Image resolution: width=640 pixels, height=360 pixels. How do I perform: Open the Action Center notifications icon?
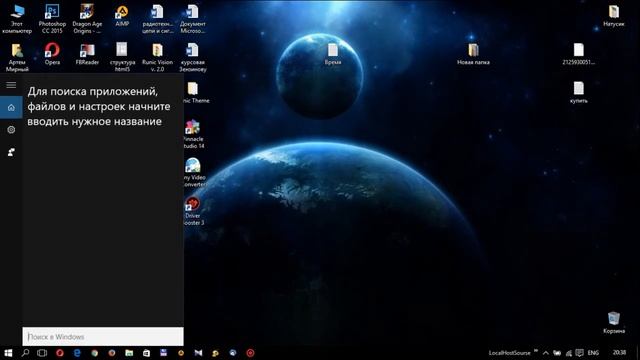pyautogui.click(x=580, y=353)
